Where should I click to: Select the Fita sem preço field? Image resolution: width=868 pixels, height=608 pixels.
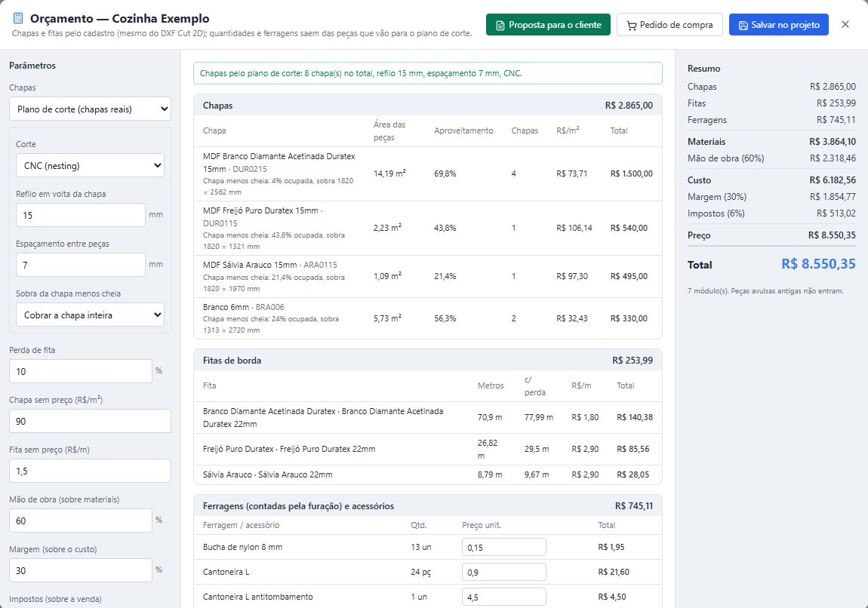[x=91, y=471]
